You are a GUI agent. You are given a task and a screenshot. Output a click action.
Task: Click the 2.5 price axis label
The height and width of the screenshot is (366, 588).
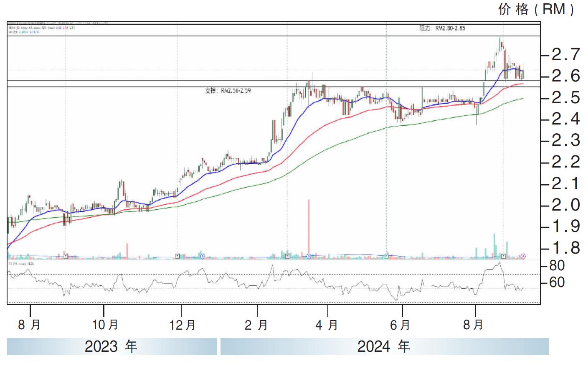coord(566,98)
